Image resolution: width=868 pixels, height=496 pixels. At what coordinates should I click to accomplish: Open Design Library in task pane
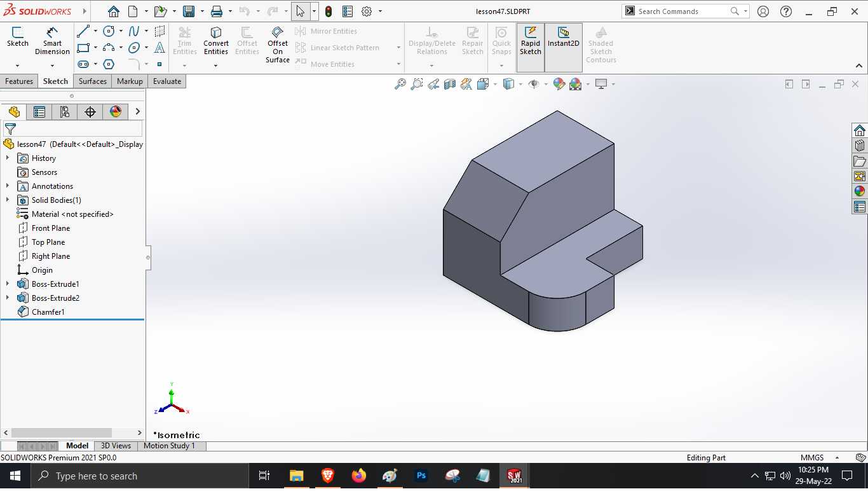pyautogui.click(x=860, y=146)
